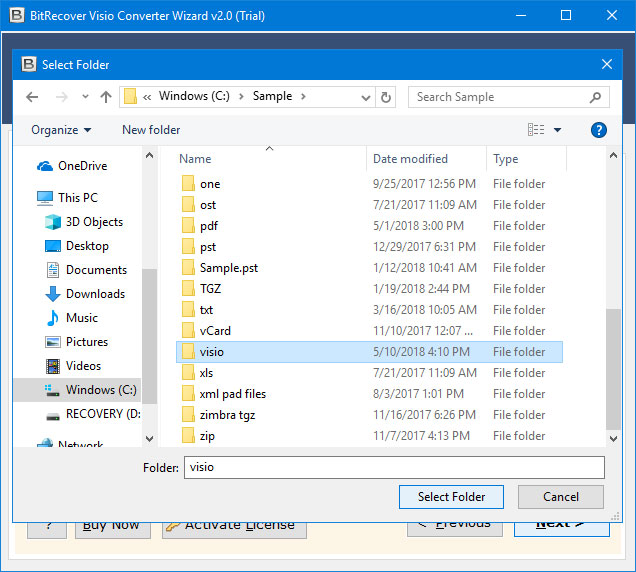
Task: Click the navigation pane scroll-up arrow
Action: (x=149, y=155)
